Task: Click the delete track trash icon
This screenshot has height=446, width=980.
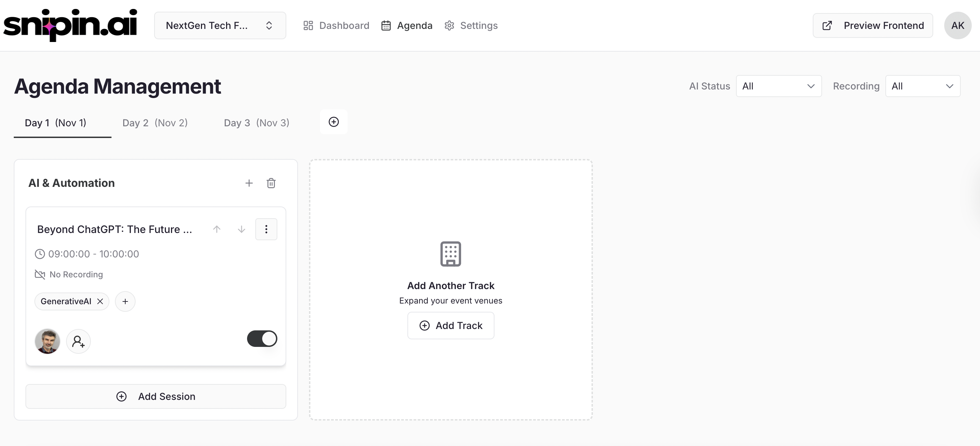Action: [271, 183]
